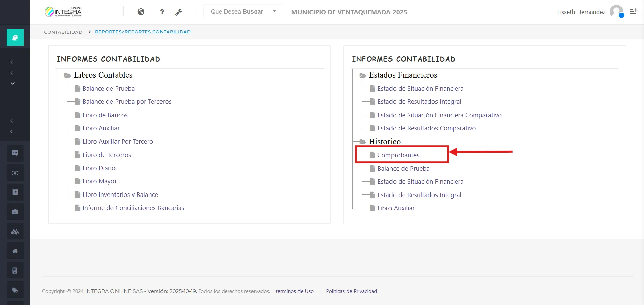Image resolution: width=644 pixels, height=305 pixels.
Task: Select the money sidebar icon
Action: pyautogui.click(x=15, y=173)
